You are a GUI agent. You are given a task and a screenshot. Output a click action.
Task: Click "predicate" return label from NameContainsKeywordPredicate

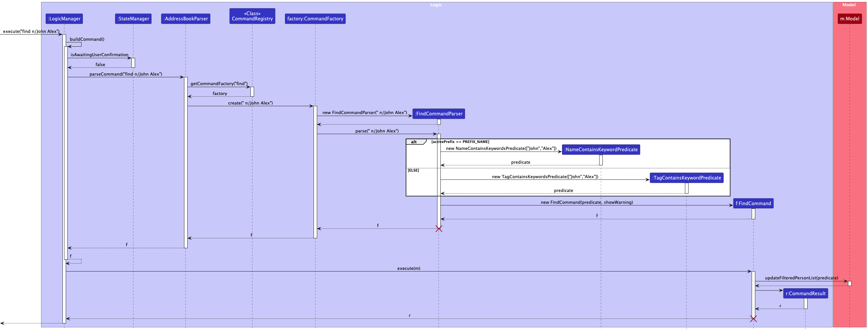tap(521, 162)
